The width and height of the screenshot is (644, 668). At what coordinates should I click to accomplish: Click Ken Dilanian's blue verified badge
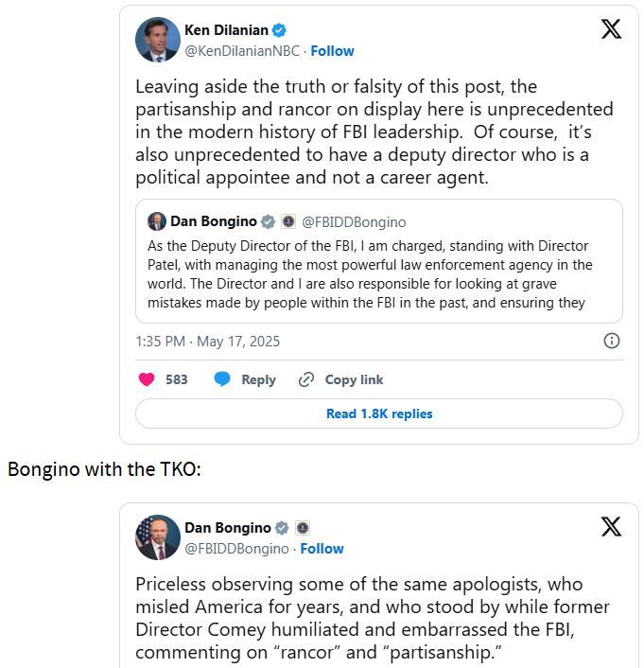[x=279, y=30]
